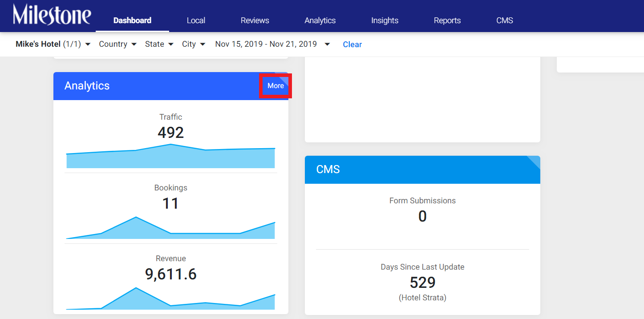The height and width of the screenshot is (319, 644).
Task: Click the Traffic sparkline chart
Action: point(171,156)
